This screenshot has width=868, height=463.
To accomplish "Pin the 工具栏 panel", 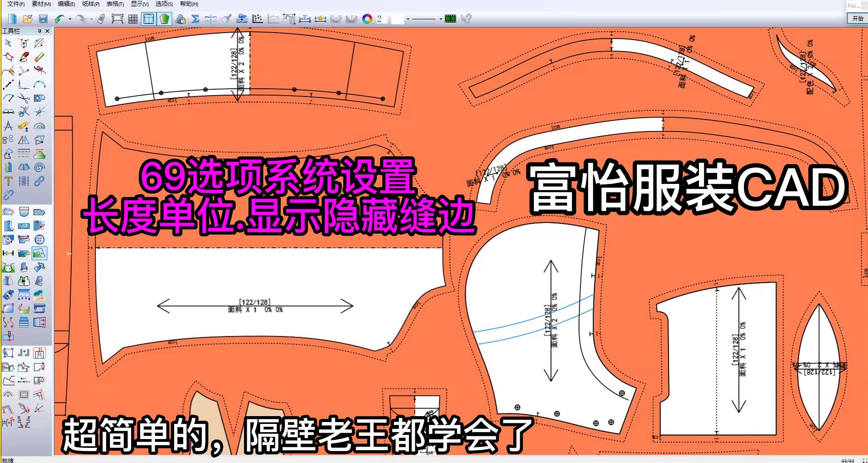I will click(x=40, y=31).
